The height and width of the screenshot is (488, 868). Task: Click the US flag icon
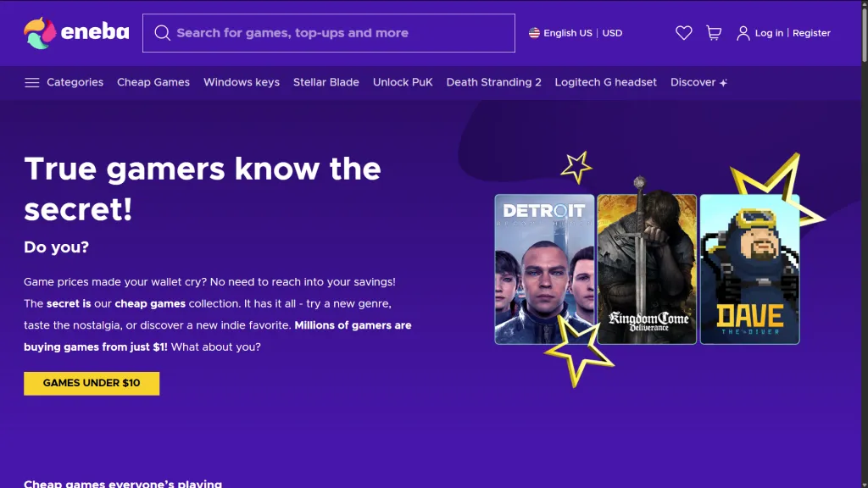[534, 33]
